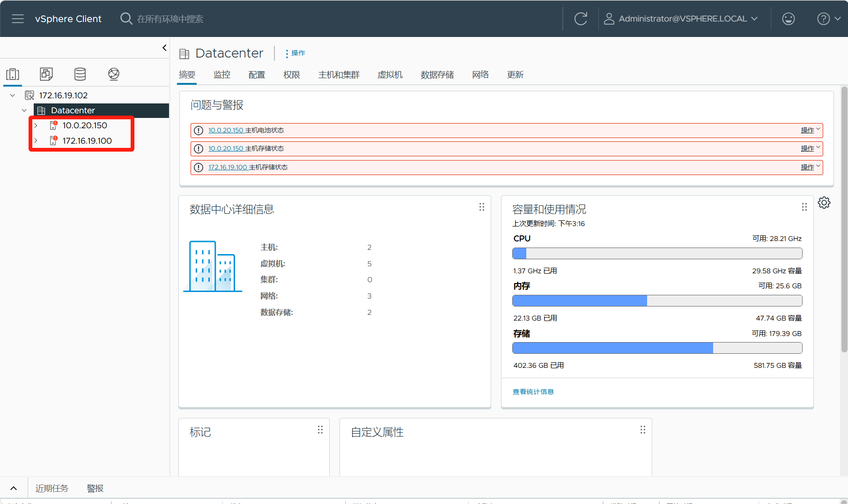Open Administrator@VSPHERE.LOCAL user dropdown
The height and width of the screenshot is (504, 848).
click(681, 19)
